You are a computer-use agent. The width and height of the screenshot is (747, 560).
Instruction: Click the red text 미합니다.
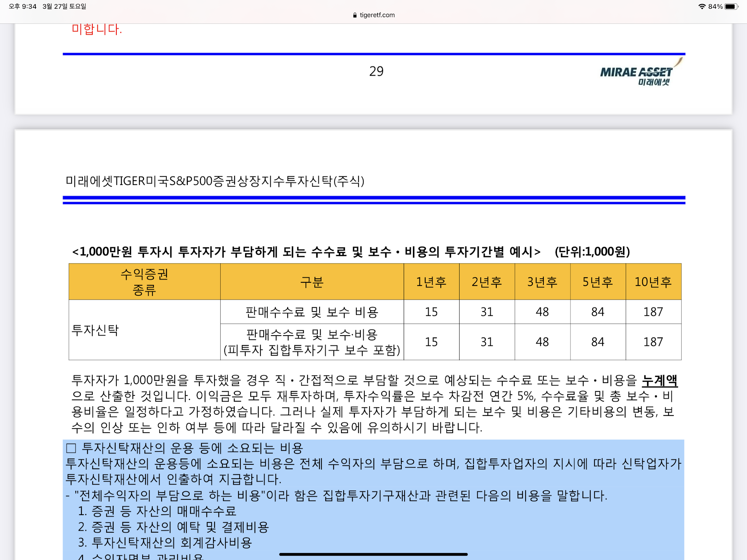[97, 29]
